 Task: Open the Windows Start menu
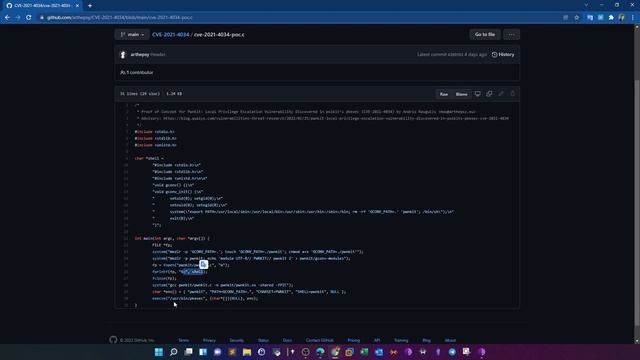pyautogui.click(x=159, y=352)
